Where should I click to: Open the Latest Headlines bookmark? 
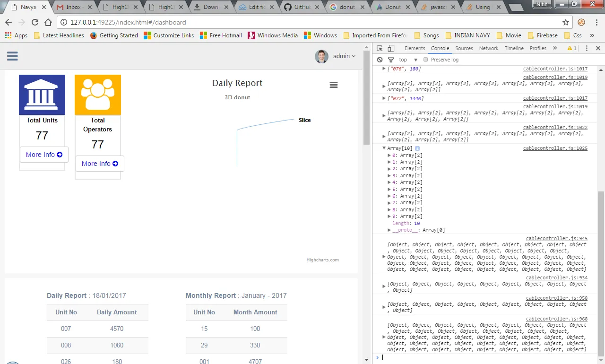(59, 35)
